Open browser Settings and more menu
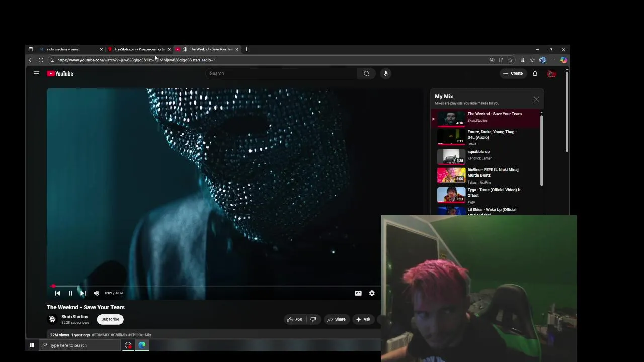 click(x=553, y=60)
